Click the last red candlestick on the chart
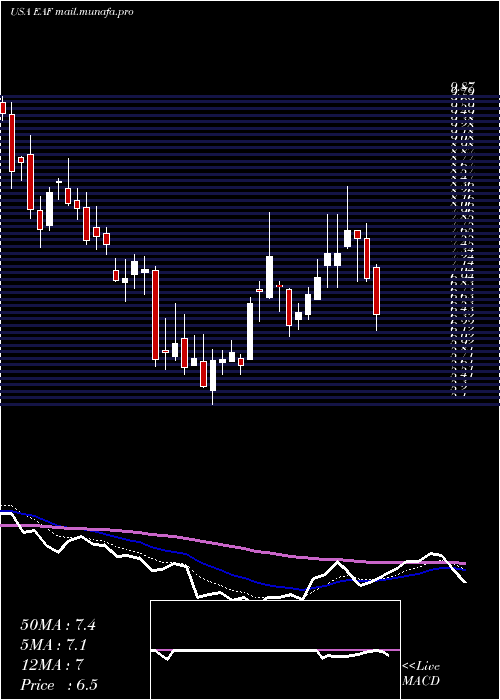 point(376,291)
